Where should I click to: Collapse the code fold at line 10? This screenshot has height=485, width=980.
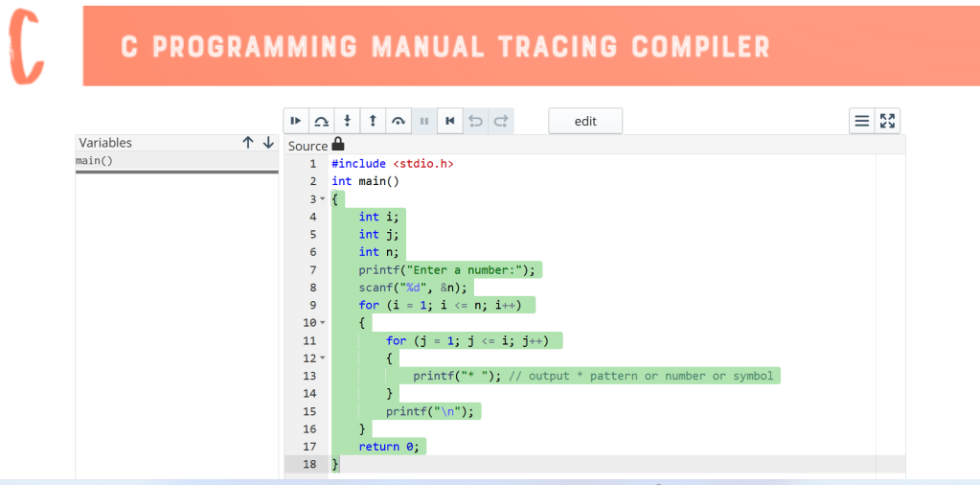(x=324, y=323)
